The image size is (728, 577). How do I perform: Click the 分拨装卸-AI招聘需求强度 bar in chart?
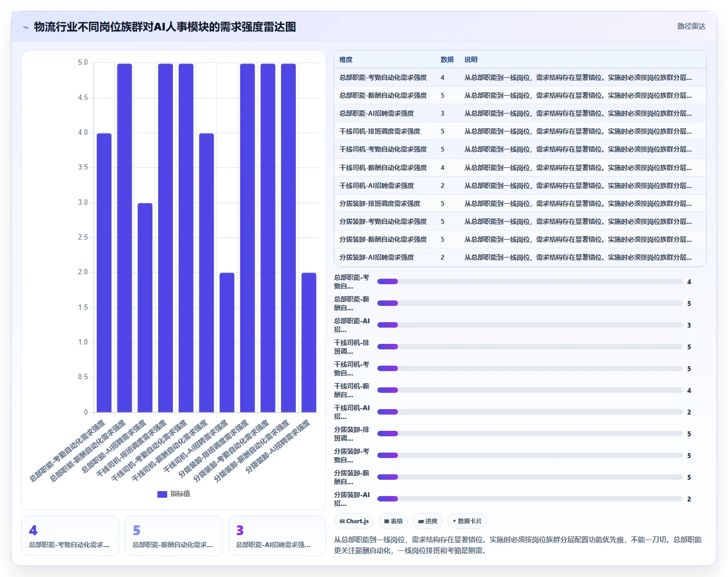[x=309, y=343]
